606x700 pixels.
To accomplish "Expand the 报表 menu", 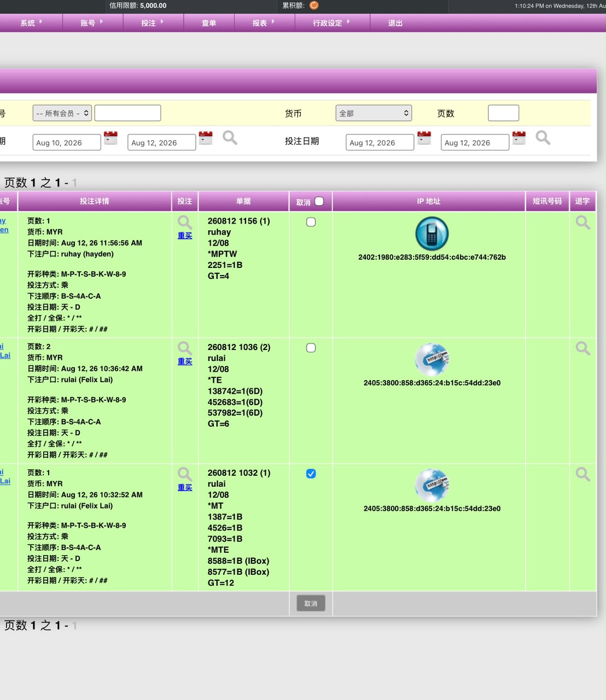I will [264, 23].
